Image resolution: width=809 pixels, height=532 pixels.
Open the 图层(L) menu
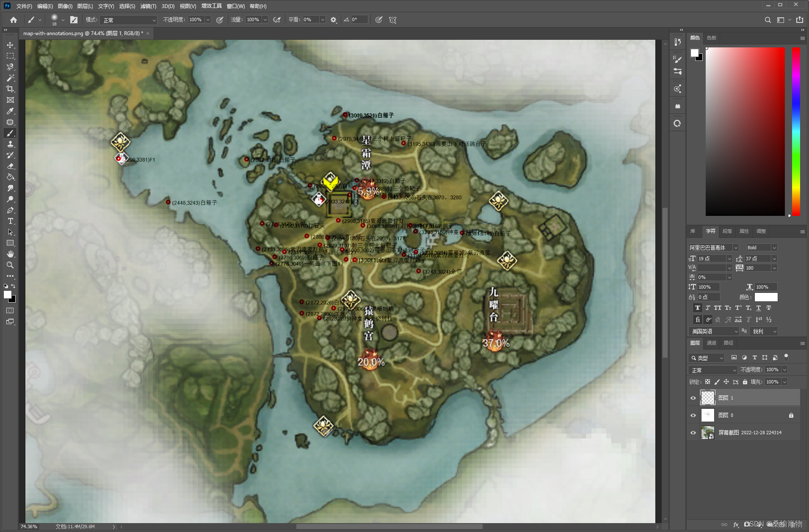tap(85, 6)
